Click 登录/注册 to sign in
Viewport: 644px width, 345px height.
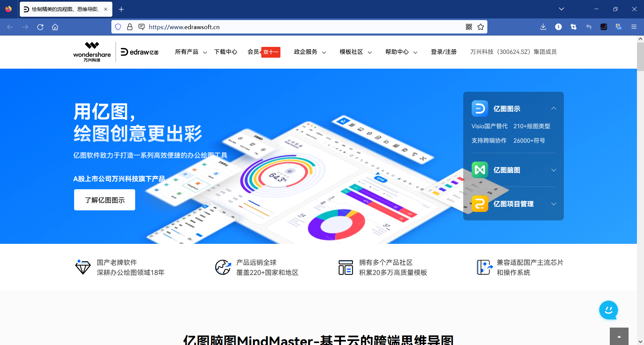coord(444,52)
